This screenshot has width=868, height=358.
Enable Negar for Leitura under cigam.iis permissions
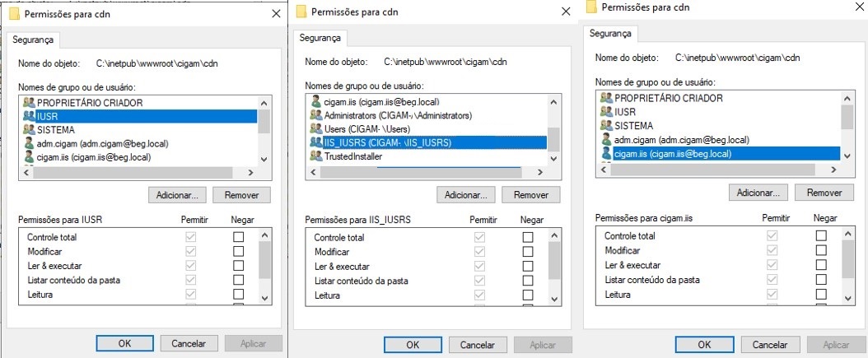(x=820, y=295)
